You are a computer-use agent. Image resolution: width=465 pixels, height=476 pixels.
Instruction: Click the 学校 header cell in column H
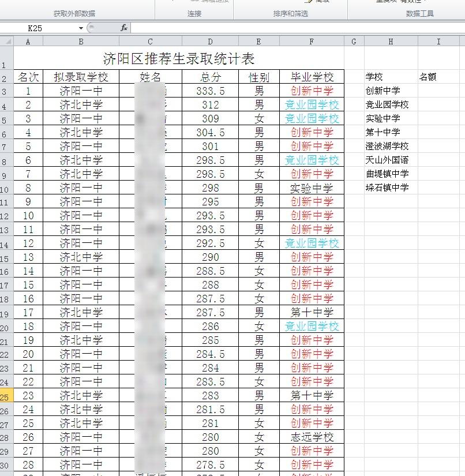391,77
